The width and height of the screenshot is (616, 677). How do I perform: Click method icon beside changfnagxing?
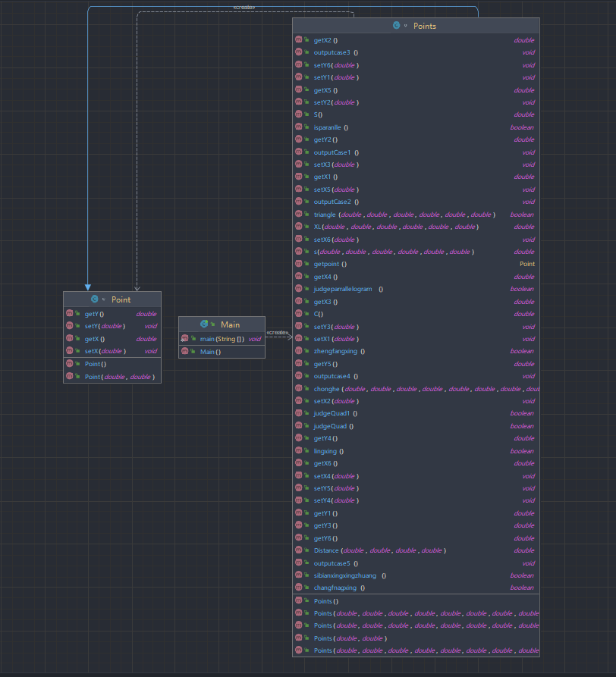(298, 588)
